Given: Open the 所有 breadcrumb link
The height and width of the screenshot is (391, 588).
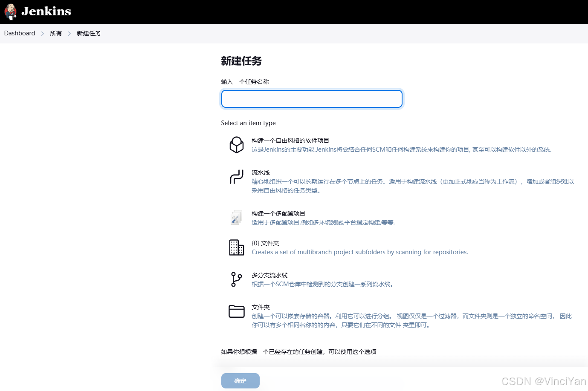Looking at the screenshot, I should coord(56,33).
